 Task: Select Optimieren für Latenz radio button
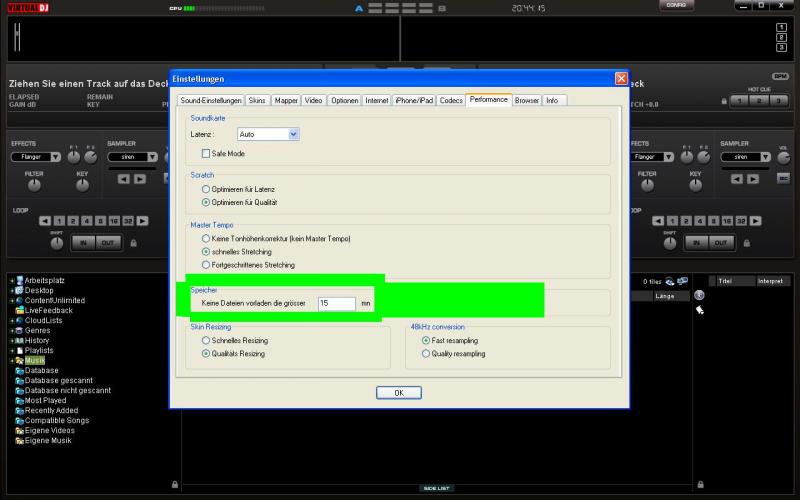coord(206,189)
